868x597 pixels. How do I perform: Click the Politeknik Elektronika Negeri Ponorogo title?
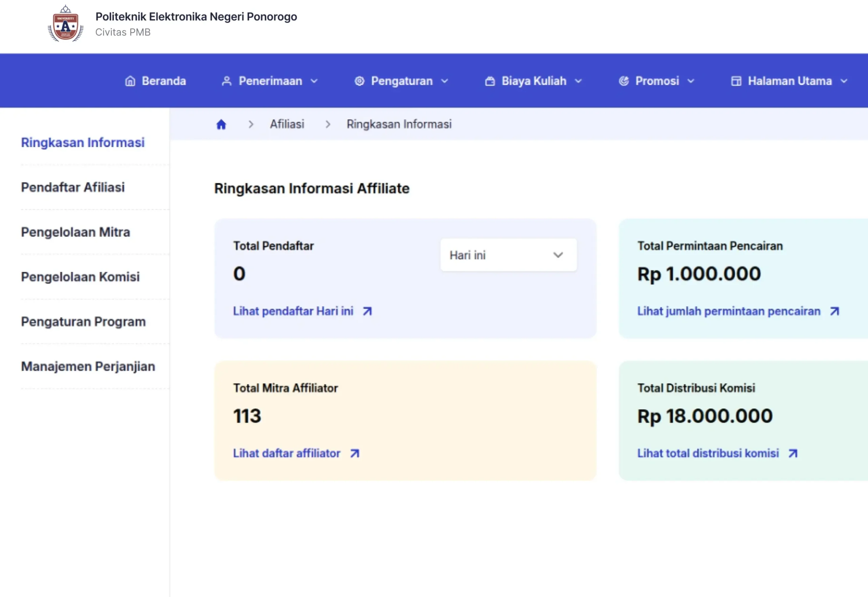(x=196, y=17)
